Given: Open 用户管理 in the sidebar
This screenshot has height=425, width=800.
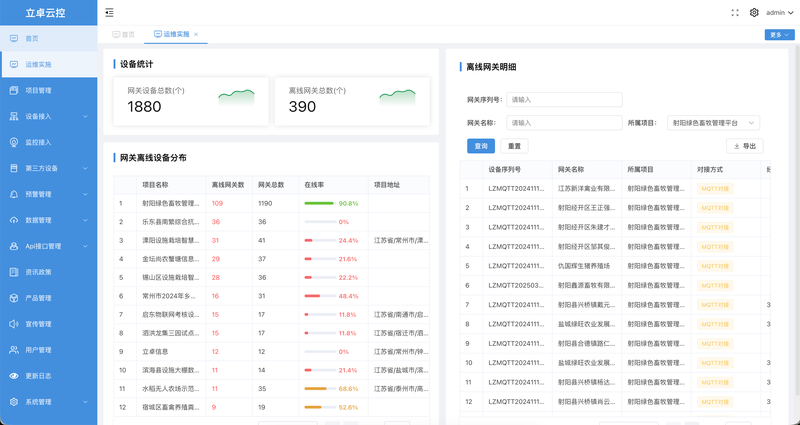Looking at the screenshot, I should click(x=48, y=350).
